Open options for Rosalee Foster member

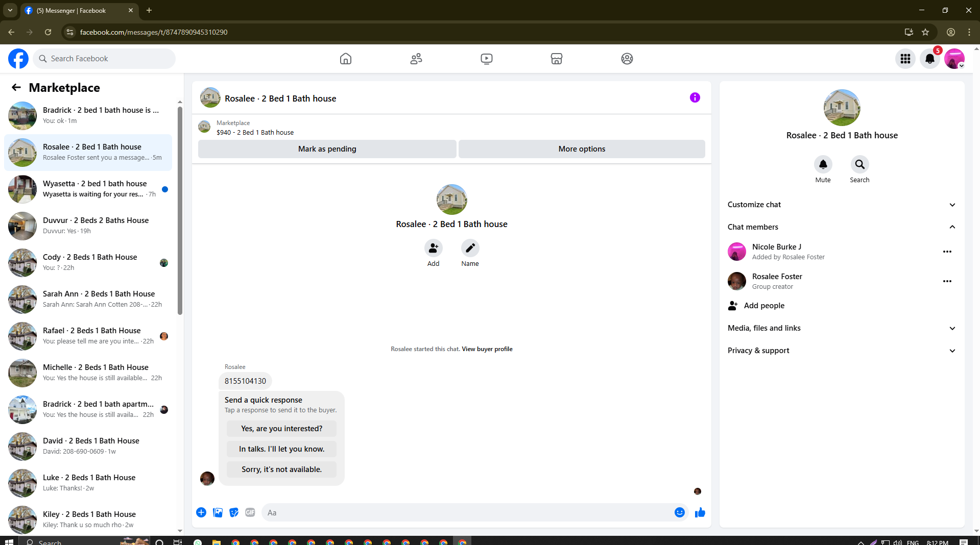click(x=947, y=281)
